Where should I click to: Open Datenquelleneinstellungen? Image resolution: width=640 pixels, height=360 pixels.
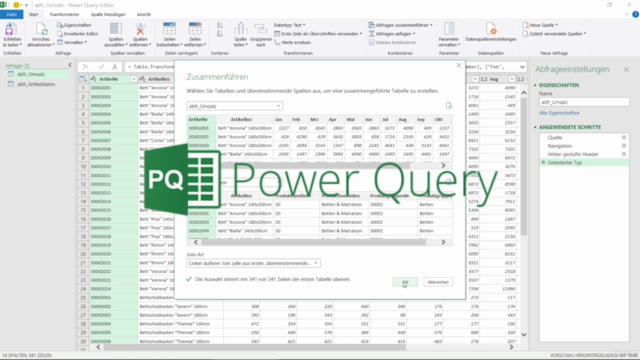click(x=491, y=33)
